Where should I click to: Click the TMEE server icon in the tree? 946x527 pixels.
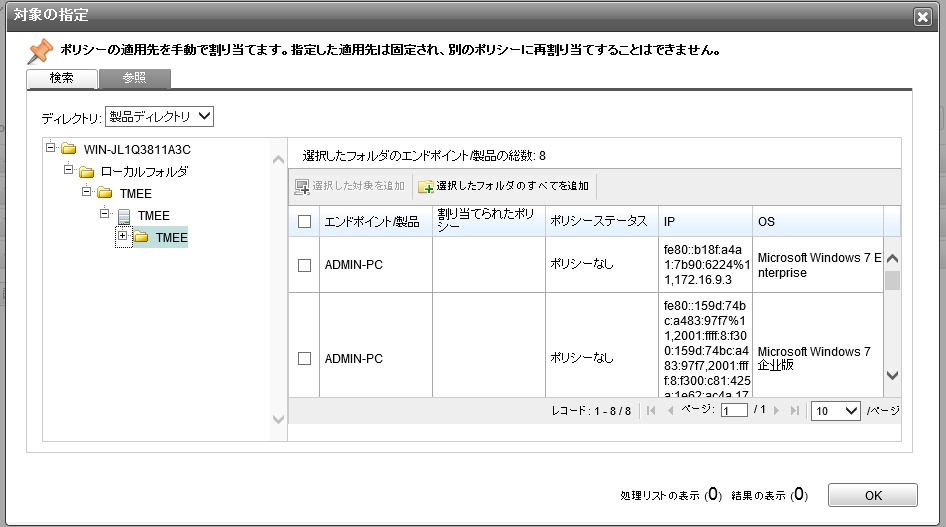click(121, 215)
